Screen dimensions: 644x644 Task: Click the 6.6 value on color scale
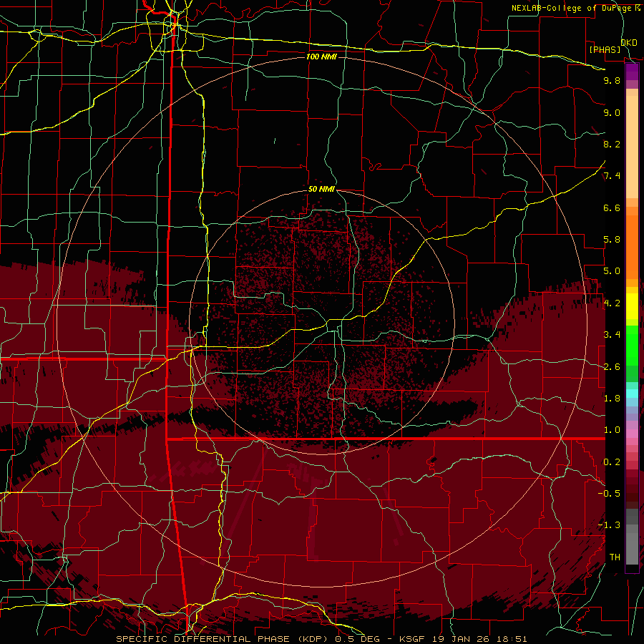tap(612, 208)
